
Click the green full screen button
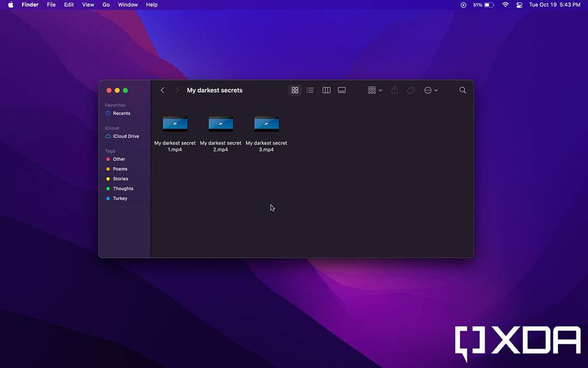[x=125, y=90]
